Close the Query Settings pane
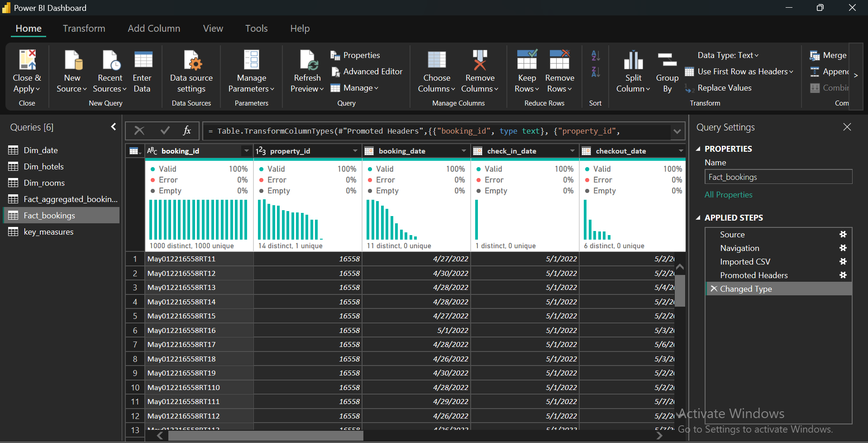This screenshot has height=443, width=868. point(847,127)
